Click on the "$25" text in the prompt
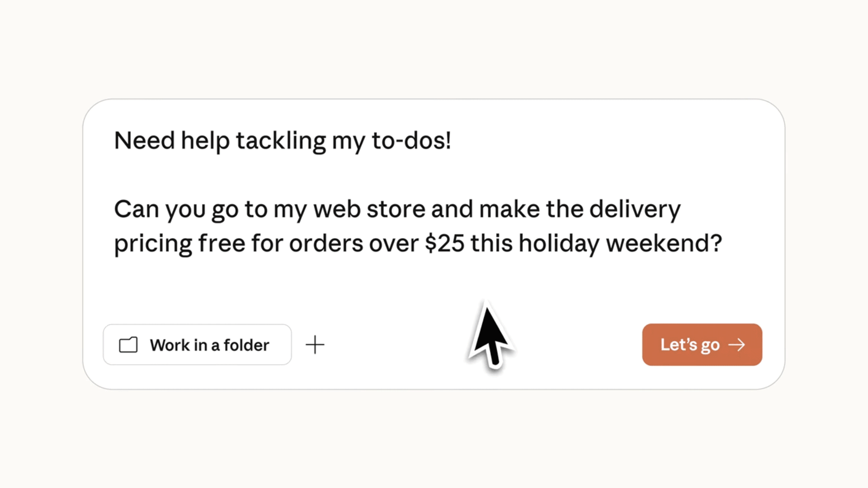Image resolution: width=868 pixels, height=488 pixels. point(444,244)
